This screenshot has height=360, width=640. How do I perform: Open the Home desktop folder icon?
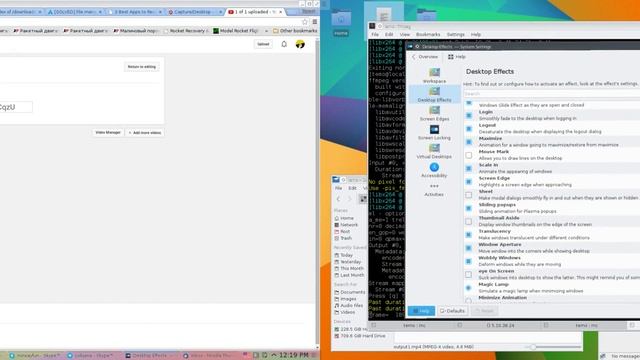click(x=341, y=24)
